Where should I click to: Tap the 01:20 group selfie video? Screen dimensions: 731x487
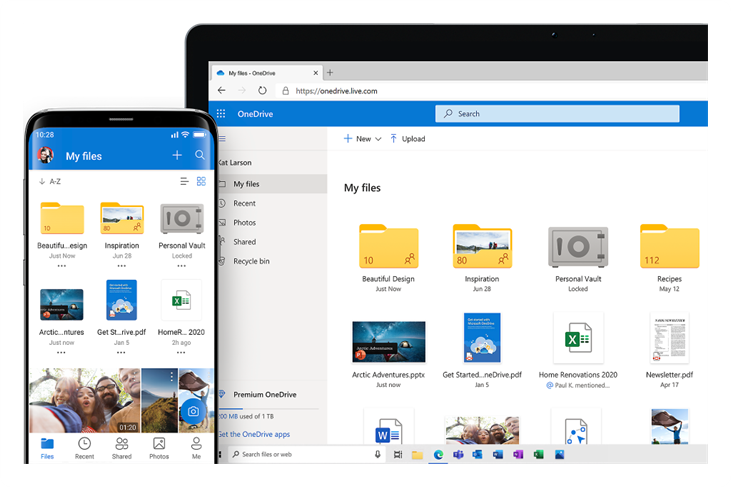(x=85, y=400)
